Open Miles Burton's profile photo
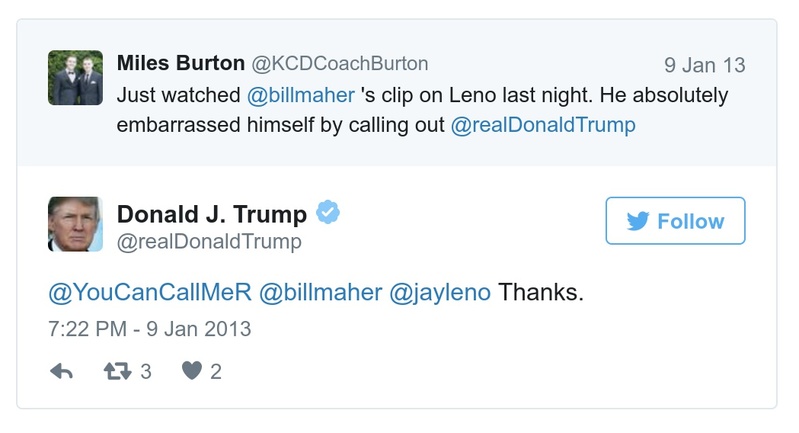The width and height of the screenshot is (799, 433). pos(75,78)
